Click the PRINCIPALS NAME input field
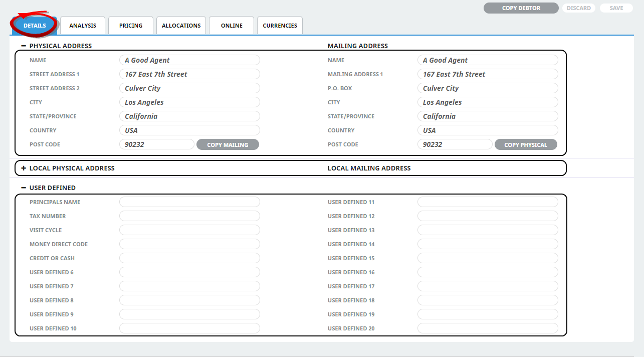This screenshot has height=357, width=644. [x=189, y=202]
